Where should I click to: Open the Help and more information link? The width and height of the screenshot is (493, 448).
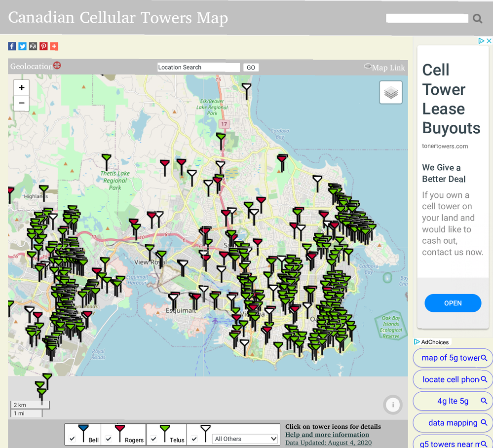point(327,435)
